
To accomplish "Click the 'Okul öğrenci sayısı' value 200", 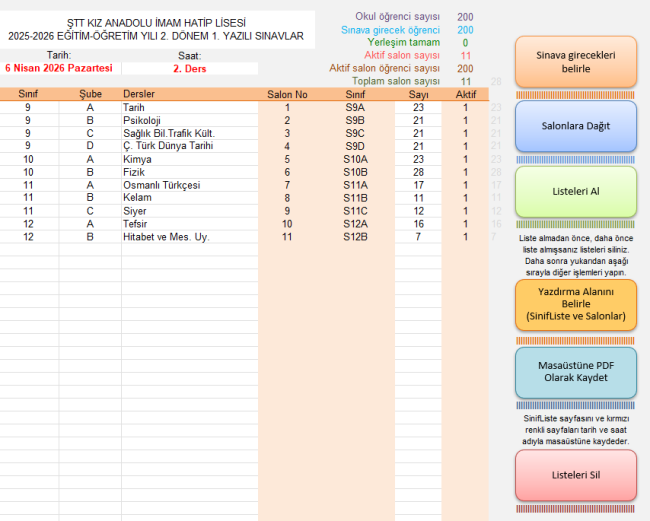I will [465, 17].
